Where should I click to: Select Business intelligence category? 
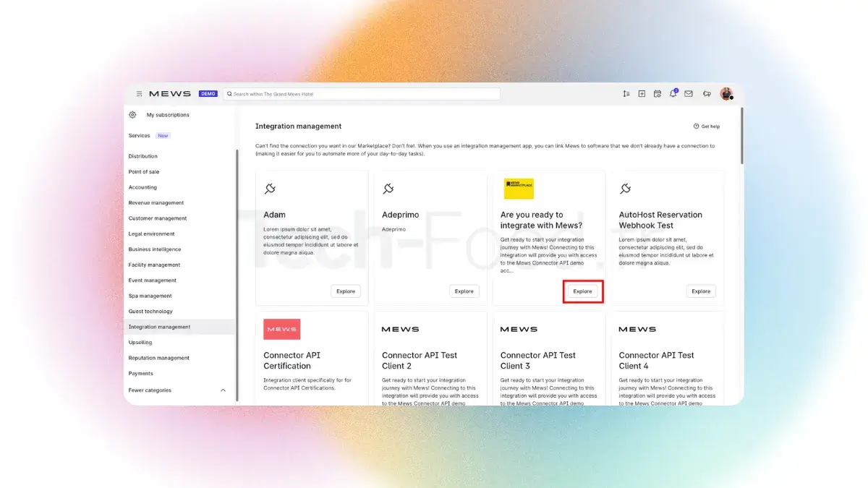point(155,249)
